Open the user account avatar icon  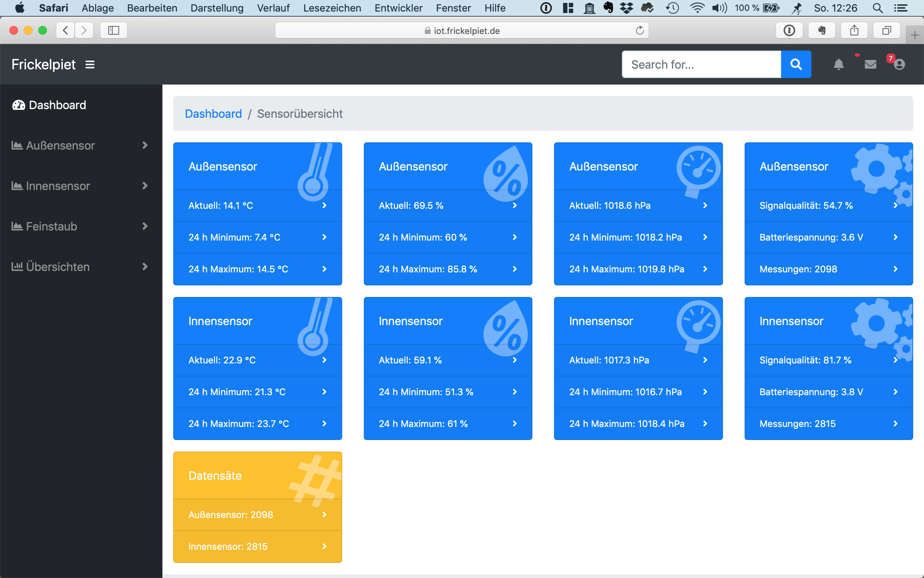(899, 64)
